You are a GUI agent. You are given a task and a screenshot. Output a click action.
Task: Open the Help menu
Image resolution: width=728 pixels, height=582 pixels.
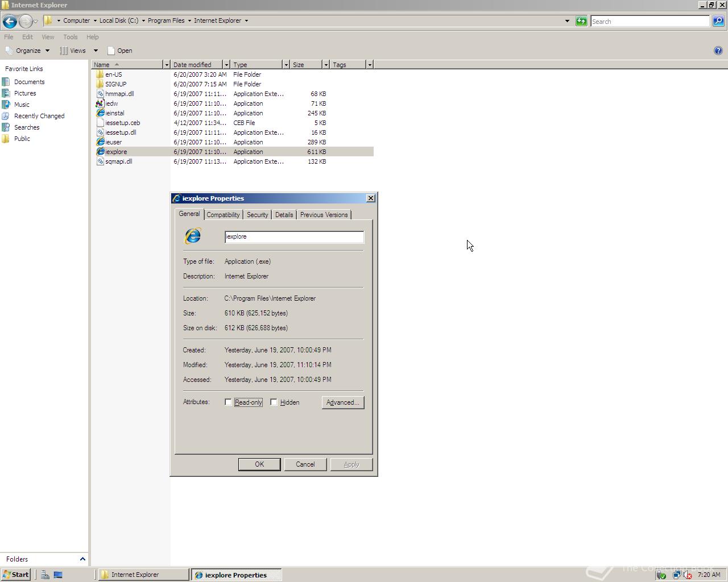click(x=92, y=37)
